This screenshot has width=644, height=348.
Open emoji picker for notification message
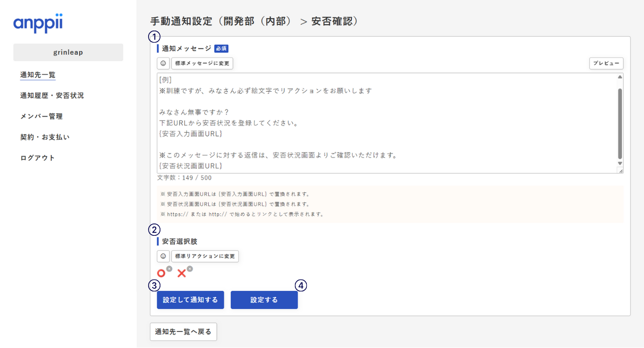(163, 63)
